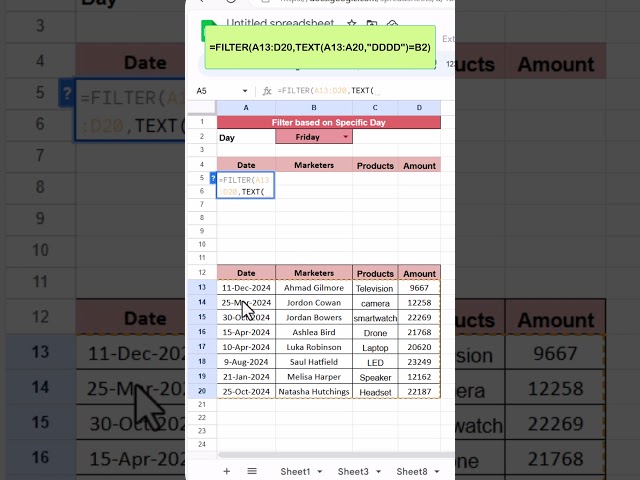Select column D header
The image size is (640, 480).
[x=419, y=108]
